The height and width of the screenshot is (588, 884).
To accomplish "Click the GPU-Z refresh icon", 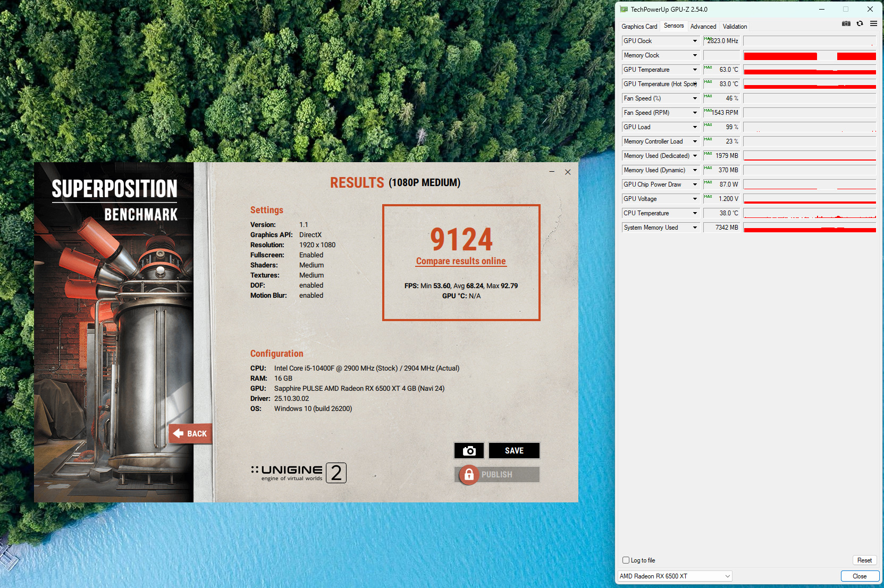I will point(860,23).
